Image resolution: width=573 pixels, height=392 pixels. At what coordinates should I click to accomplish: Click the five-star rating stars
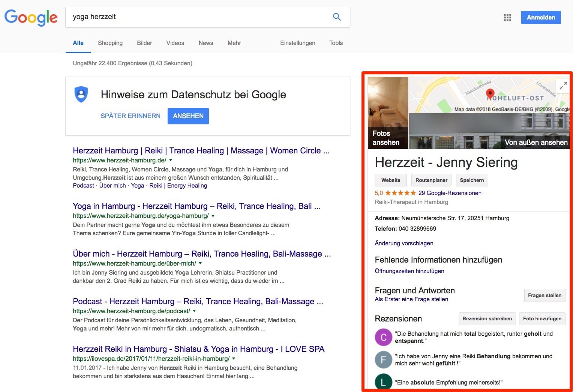click(400, 193)
